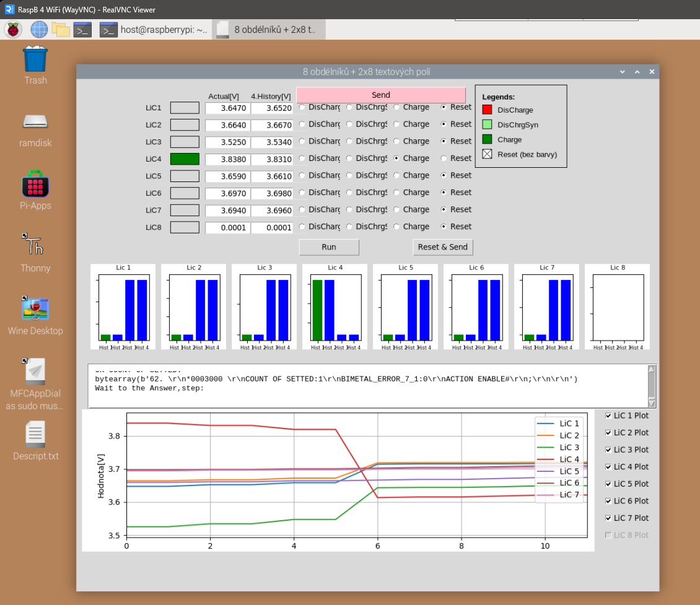Uncheck the LiC 3 Plot checkbox
The height and width of the screenshot is (605, 700).
click(x=609, y=450)
